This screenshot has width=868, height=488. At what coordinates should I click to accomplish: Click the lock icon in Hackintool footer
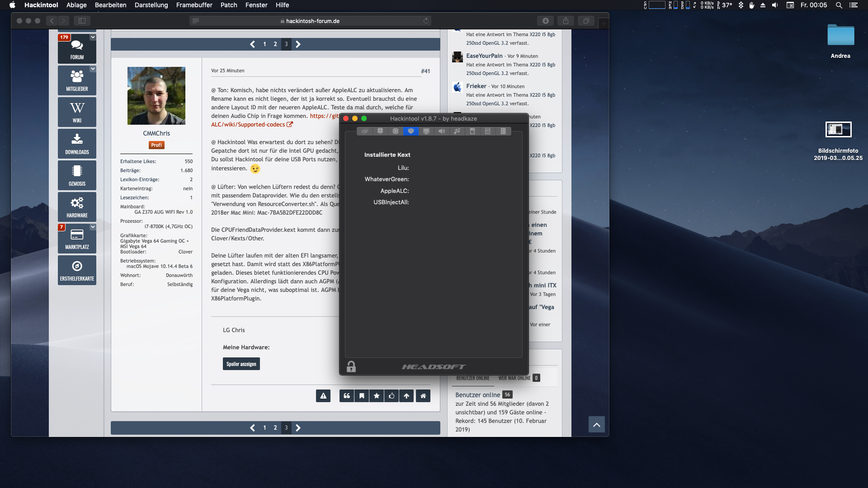click(x=351, y=366)
